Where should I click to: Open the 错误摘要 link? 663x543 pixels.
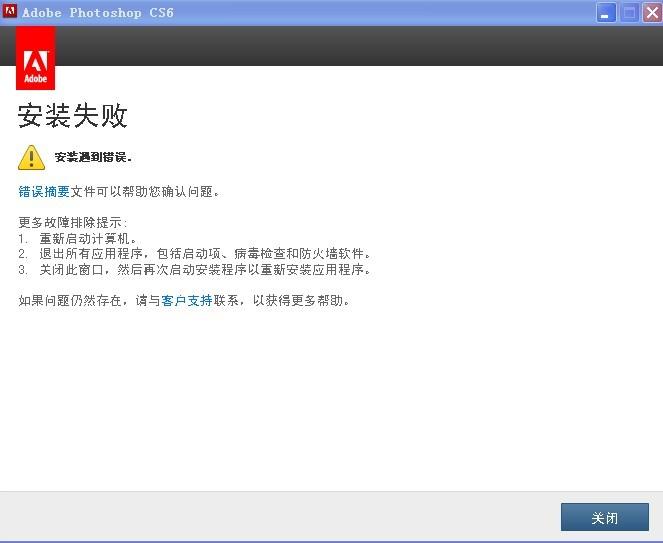(44, 192)
